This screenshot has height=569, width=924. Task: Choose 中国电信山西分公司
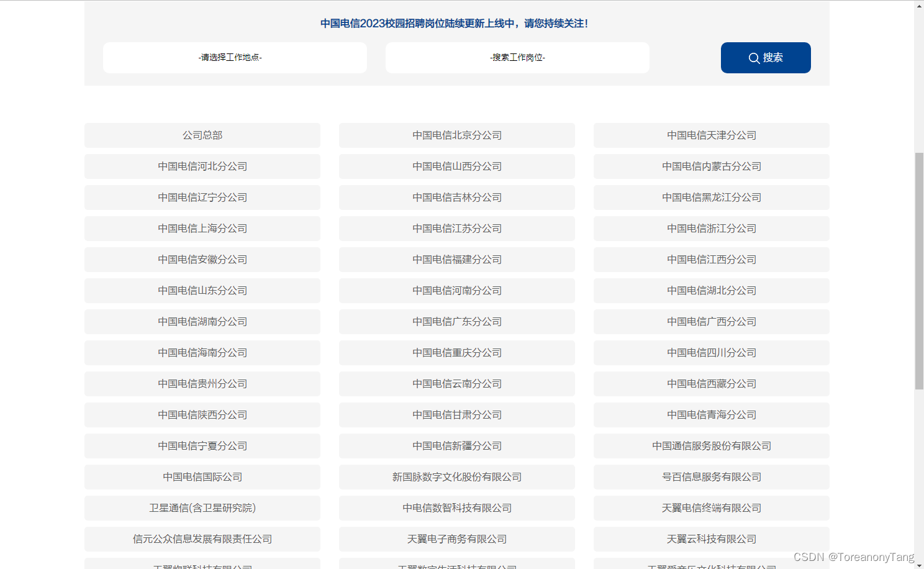click(x=457, y=166)
